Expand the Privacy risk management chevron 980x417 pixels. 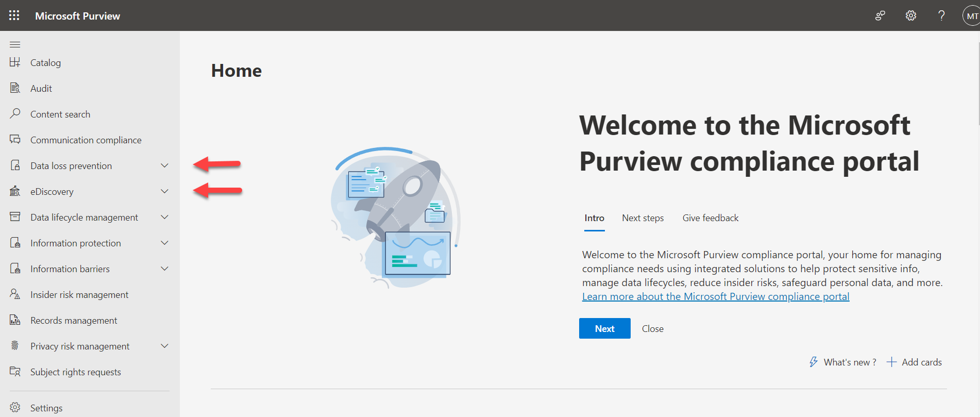[164, 346]
